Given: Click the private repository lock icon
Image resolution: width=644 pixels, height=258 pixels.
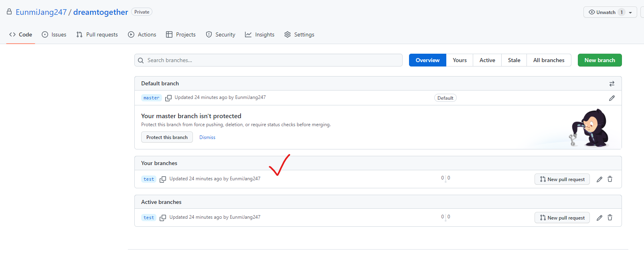Looking at the screenshot, I should click(9, 12).
